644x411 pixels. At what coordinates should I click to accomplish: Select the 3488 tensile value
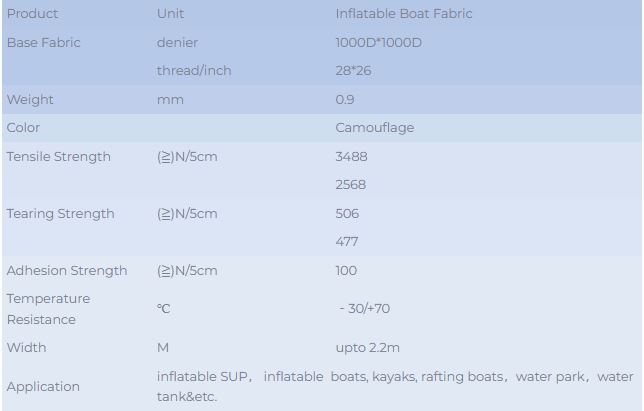351,156
